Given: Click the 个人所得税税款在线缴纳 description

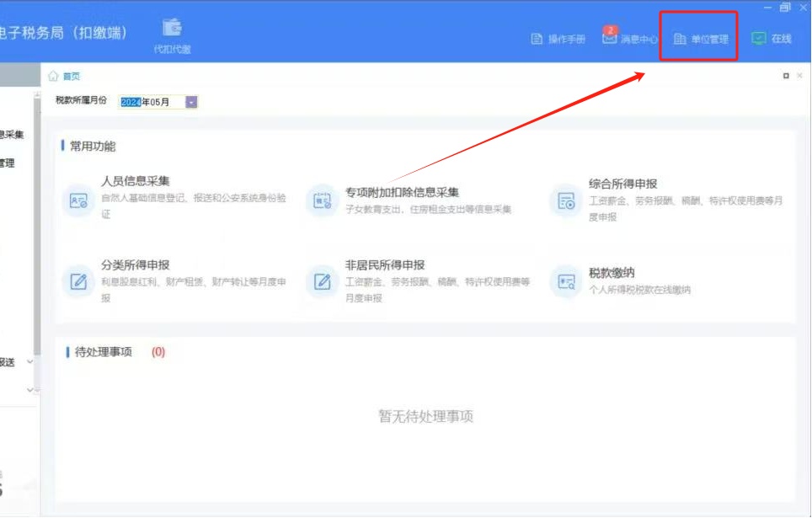Looking at the screenshot, I should [x=639, y=290].
